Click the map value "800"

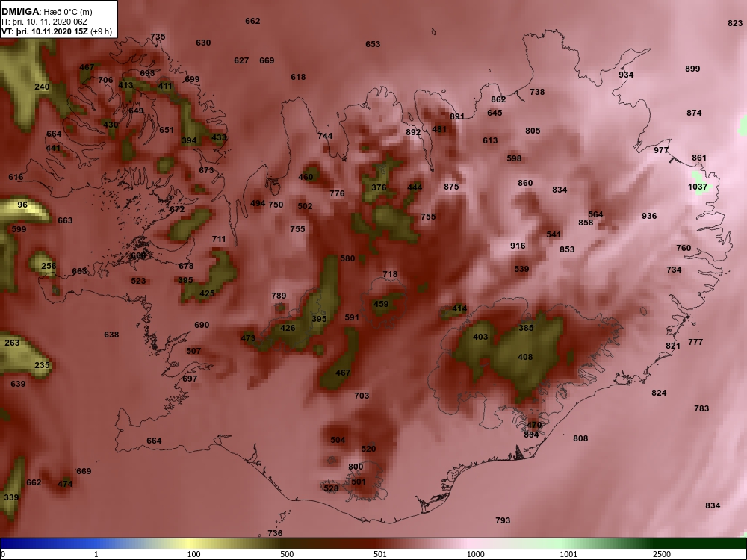pos(356,467)
